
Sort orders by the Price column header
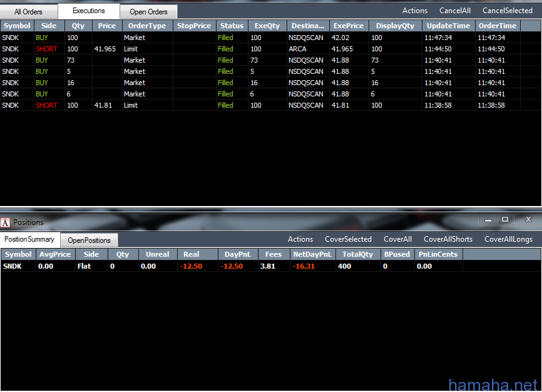(x=107, y=26)
